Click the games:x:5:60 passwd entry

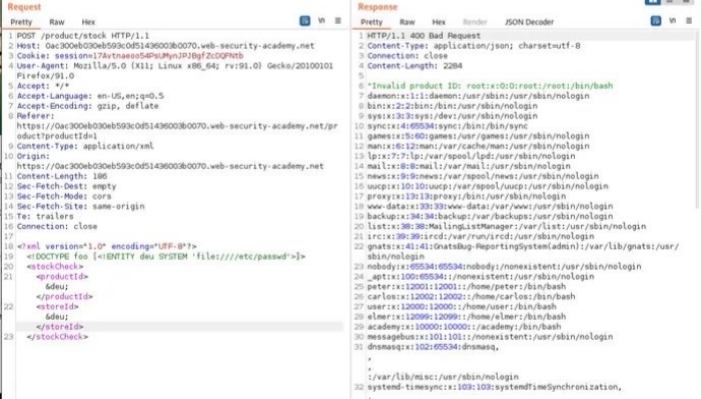[478, 136]
